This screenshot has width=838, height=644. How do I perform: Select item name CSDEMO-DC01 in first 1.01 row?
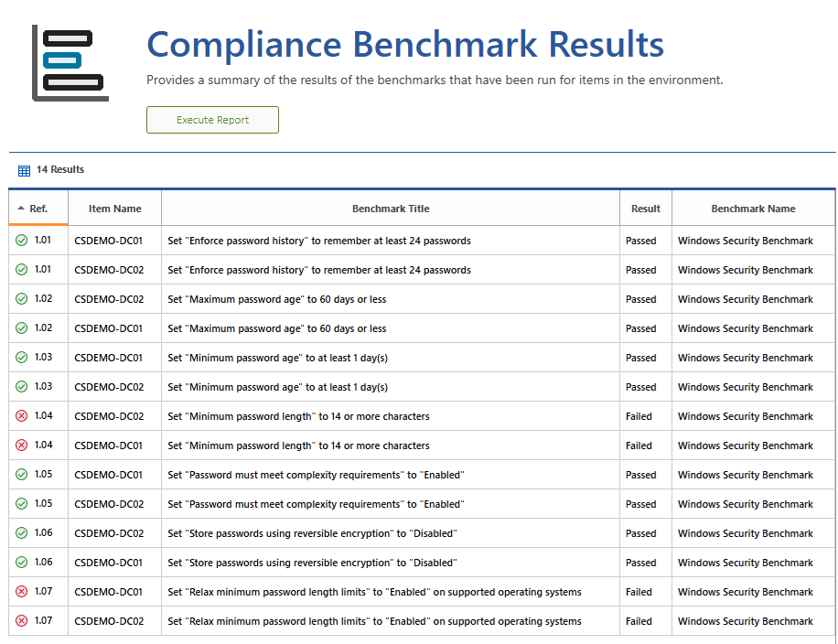point(109,241)
